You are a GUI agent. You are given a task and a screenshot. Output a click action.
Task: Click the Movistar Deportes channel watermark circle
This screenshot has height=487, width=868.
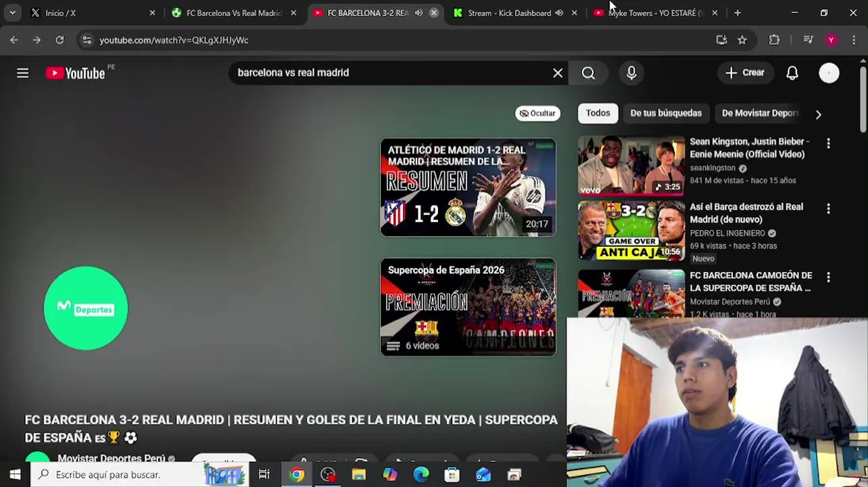86,308
